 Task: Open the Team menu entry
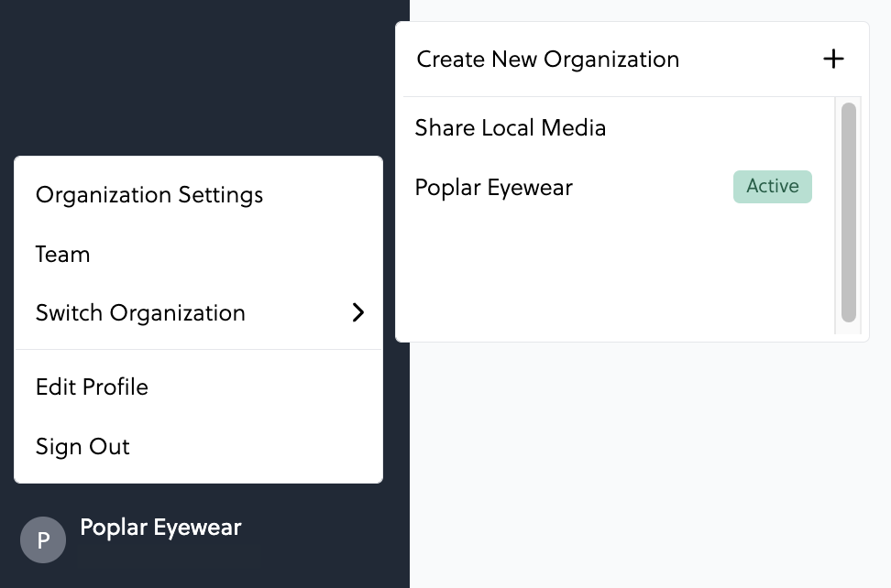pos(198,255)
